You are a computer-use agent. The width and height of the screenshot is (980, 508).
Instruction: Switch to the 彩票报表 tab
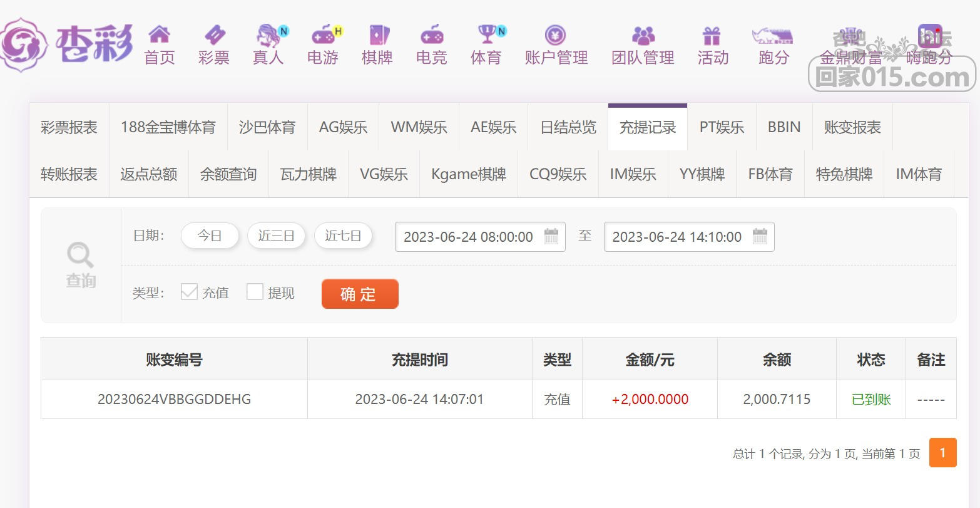69,128
